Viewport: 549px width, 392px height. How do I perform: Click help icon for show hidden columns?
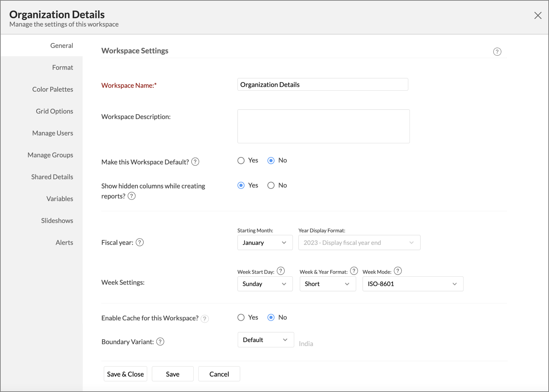(131, 196)
